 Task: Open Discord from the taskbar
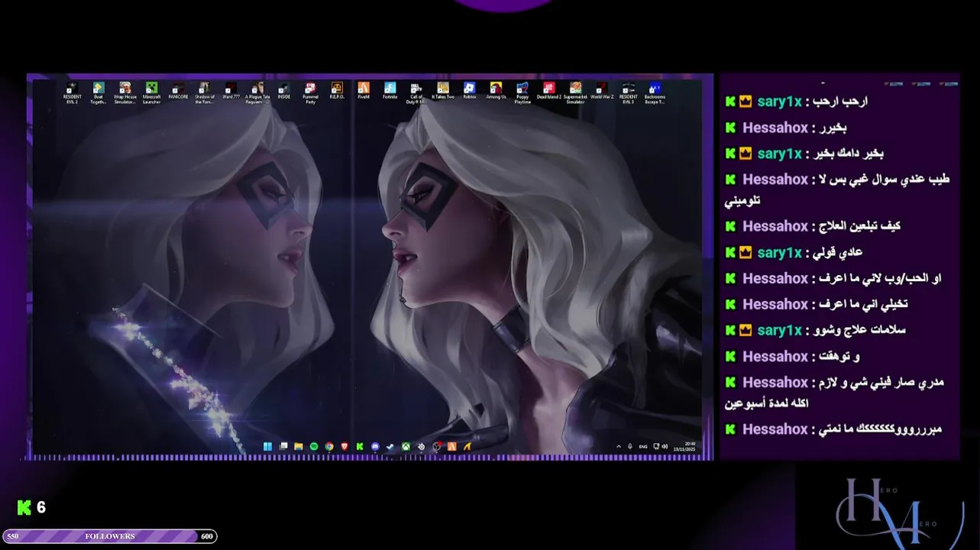[375, 446]
